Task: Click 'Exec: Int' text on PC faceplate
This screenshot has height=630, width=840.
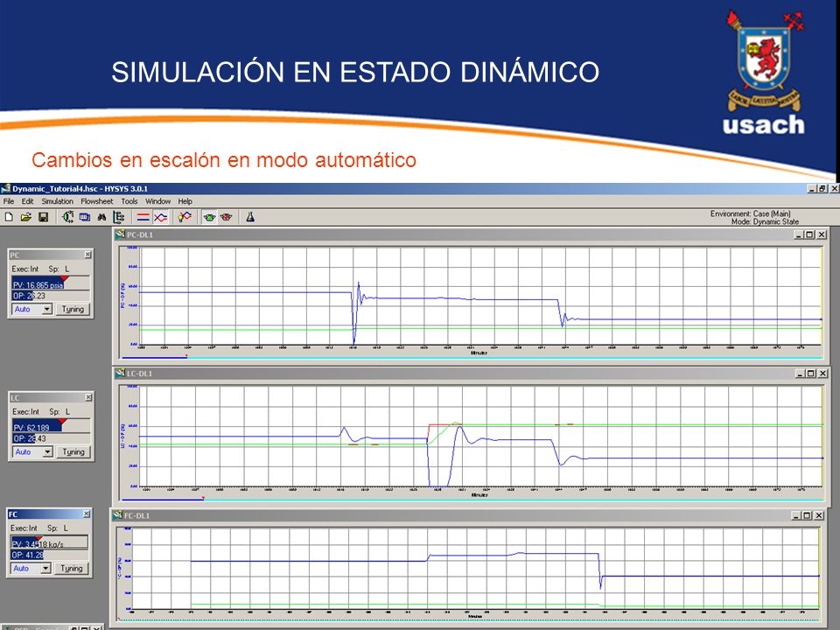Action: coord(25,269)
